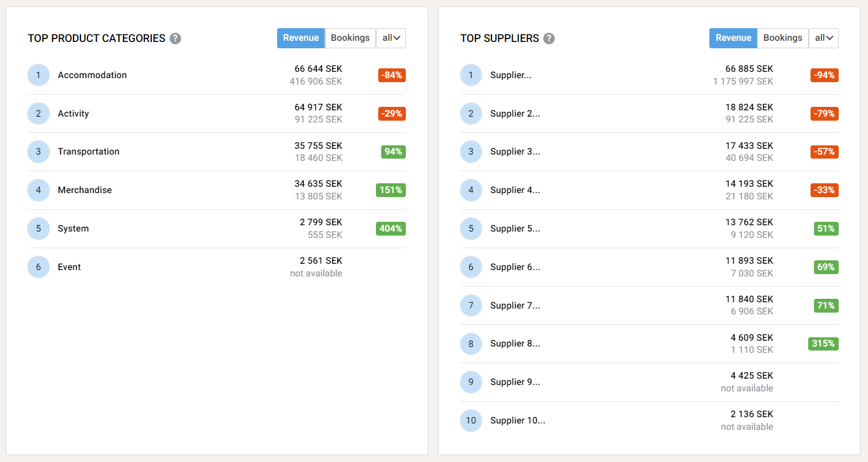Switch Top Suppliers to Bookings

[782, 38]
